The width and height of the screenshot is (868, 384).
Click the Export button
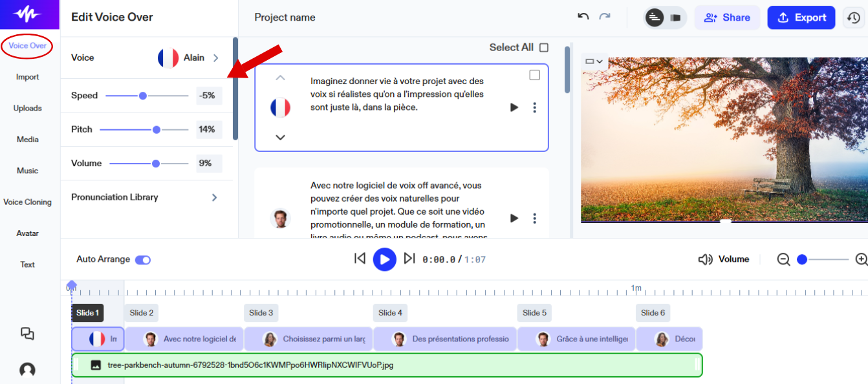click(801, 17)
